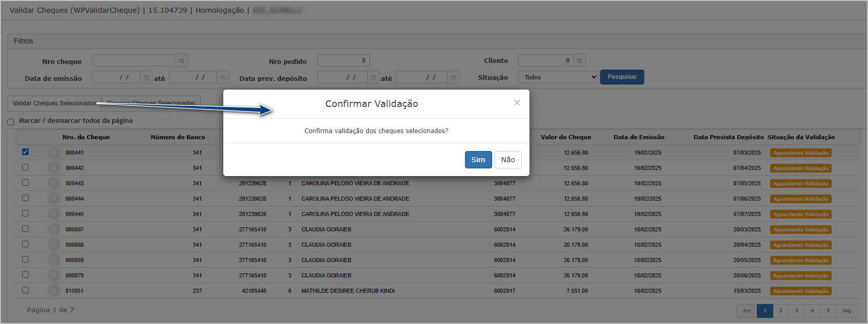
Task: Confirm validation with the Sim button
Action: [x=478, y=160]
